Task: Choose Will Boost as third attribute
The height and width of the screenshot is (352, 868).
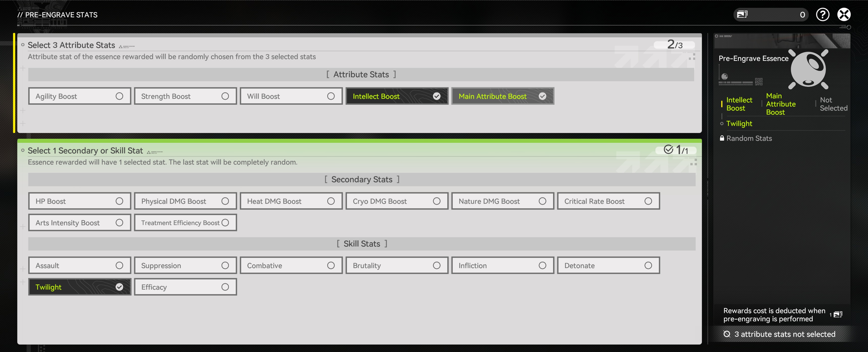Action: (291, 96)
